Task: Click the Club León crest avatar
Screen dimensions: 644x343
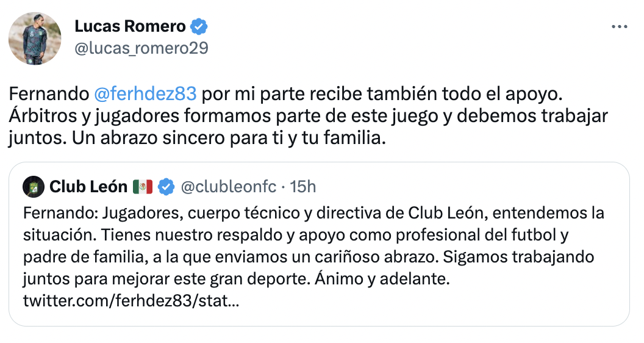Action: point(33,187)
